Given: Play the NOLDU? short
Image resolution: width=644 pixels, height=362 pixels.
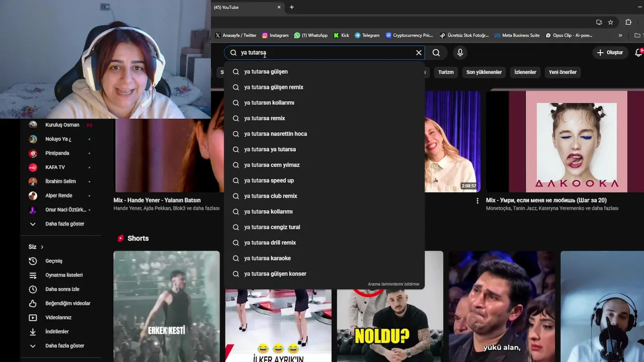Looking at the screenshot, I should point(390,325).
